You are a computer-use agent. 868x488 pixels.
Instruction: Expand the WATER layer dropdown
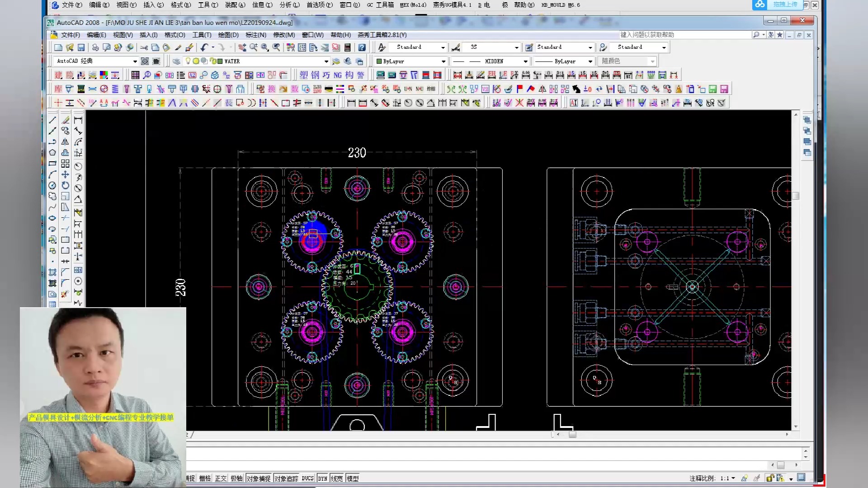point(326,61)
